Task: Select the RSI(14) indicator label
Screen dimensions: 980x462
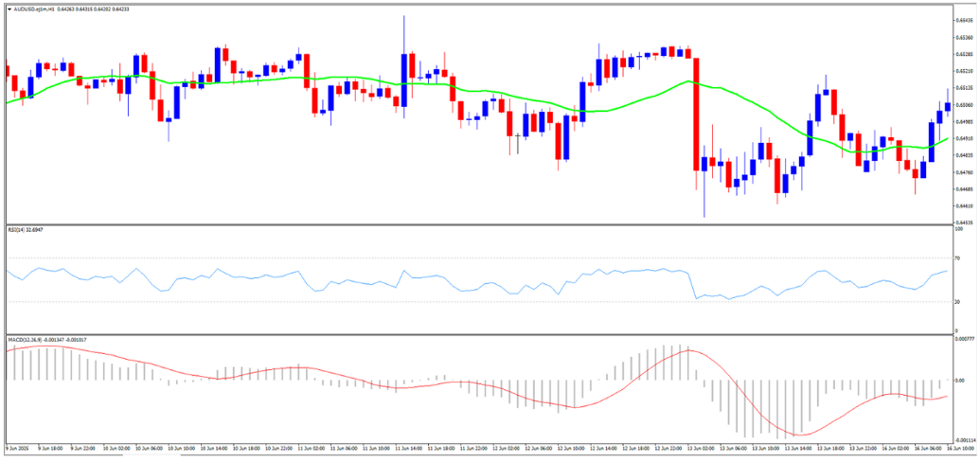Action: pyautogui.click(x=17, y=230)
